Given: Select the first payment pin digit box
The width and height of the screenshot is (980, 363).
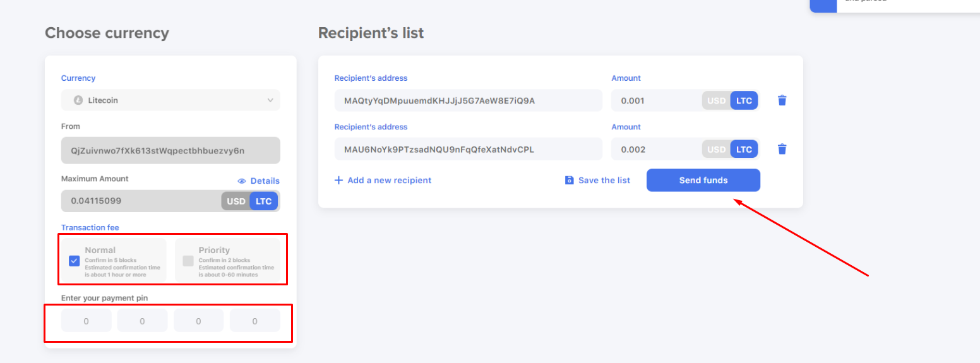Looking at the screenshot, I should coord(86,321).
